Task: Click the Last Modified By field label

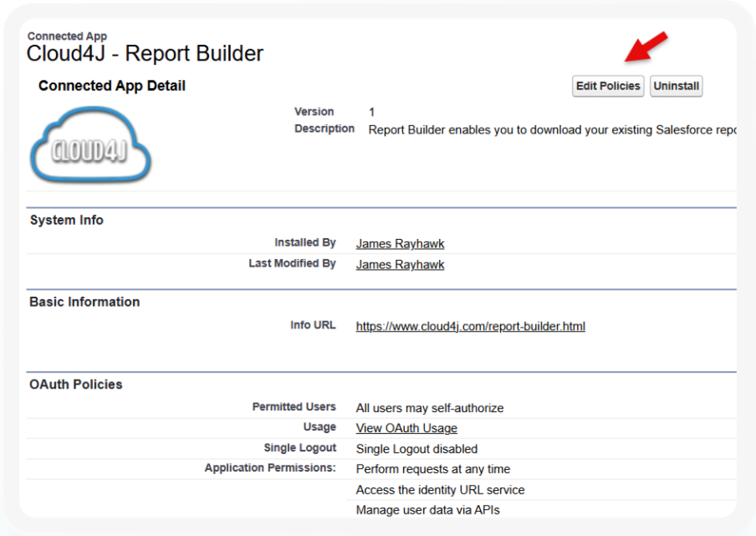Action: coord(292,263)
